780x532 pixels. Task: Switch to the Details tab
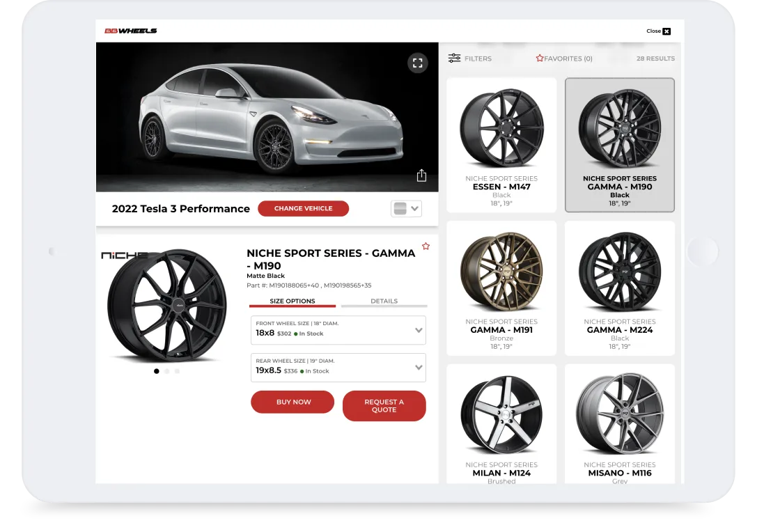click(383, 301)
